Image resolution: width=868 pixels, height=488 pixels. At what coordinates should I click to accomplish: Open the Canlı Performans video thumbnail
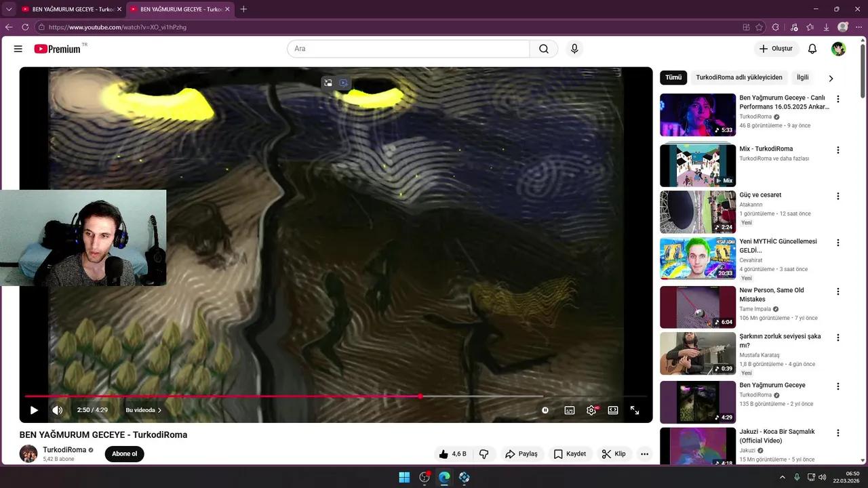(x=698, y=115)
